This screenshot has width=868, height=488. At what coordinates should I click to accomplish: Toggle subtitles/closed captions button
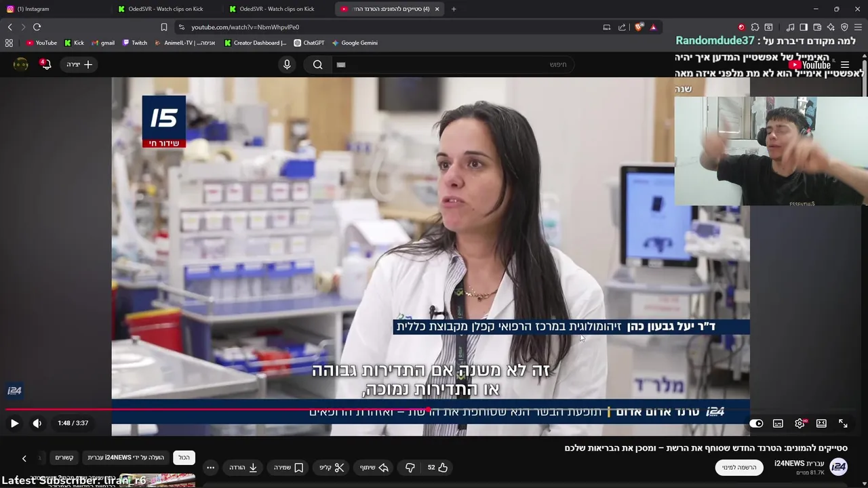(x=778, y=423)
